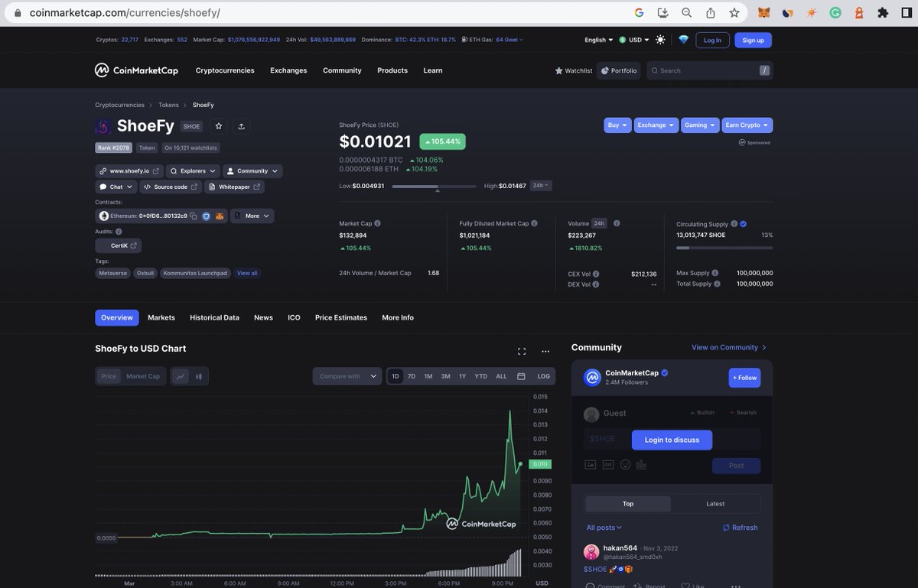This screenshot has width=918, height=588.
Task: Switch to the Markets tab
Action: tap(161, 317)
